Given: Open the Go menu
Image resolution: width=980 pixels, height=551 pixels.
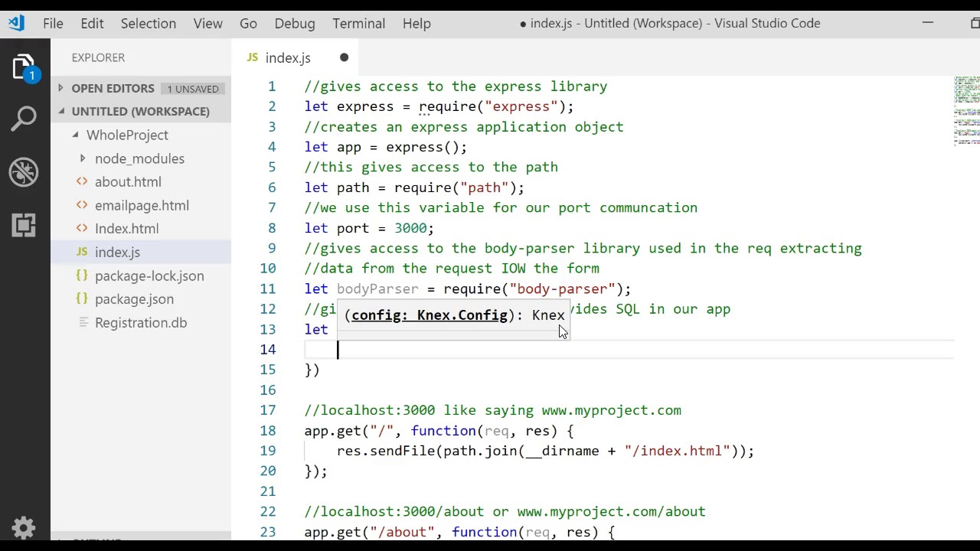Looking at the screenshot, I should pos(248,24).
